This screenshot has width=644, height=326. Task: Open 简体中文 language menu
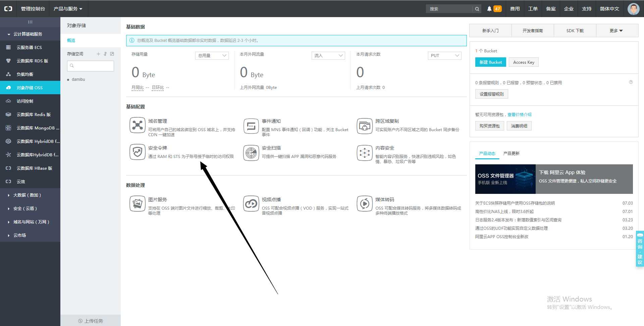609,9
